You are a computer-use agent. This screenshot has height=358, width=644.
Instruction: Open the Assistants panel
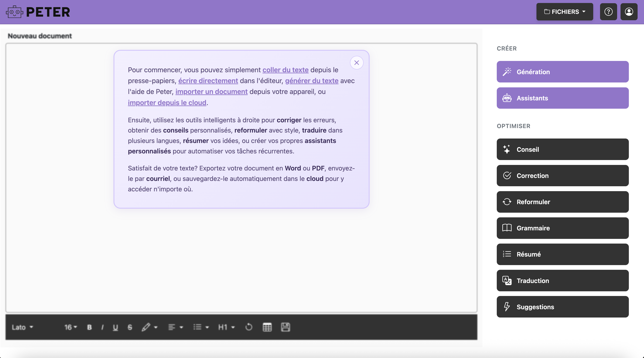point(562,98)
